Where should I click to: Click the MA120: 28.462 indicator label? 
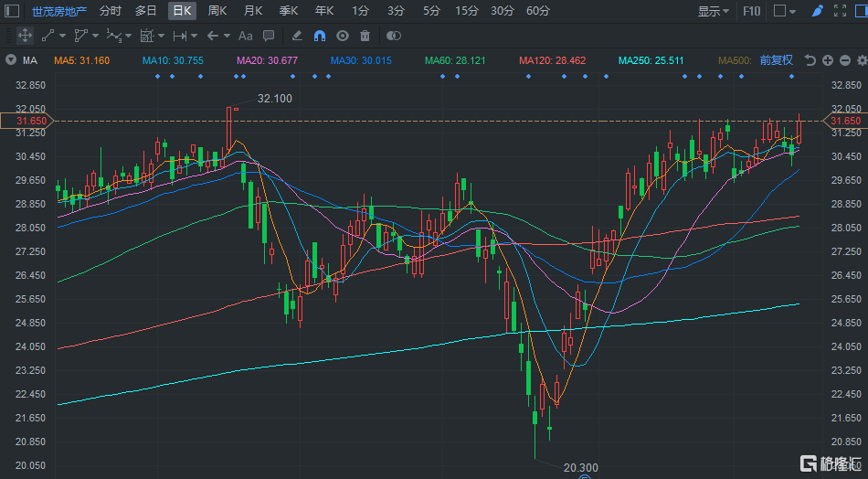point(552,60)
